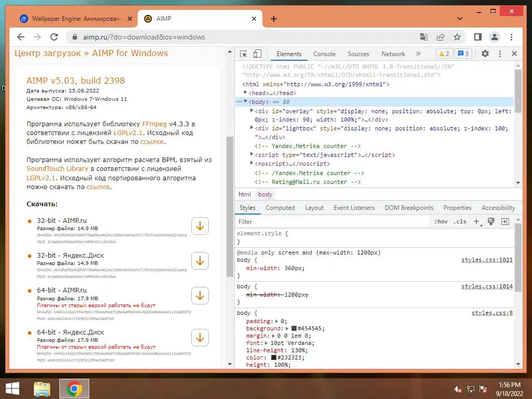Screen dimensions: 532x399
Task: Open the FFmpeg link
Action: (x=154, y=124)
